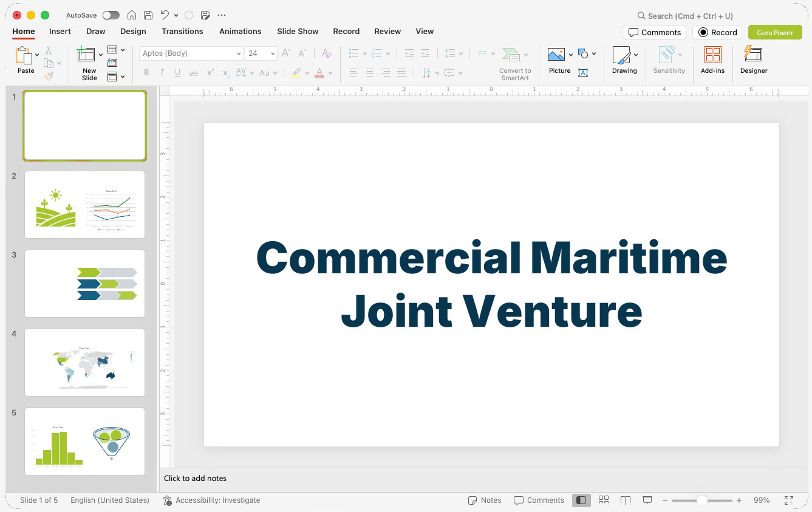Save the presentation with the floppy icon
Image resolution: width=812 pixels, height=512 pixels.
[x=148, y=15]
